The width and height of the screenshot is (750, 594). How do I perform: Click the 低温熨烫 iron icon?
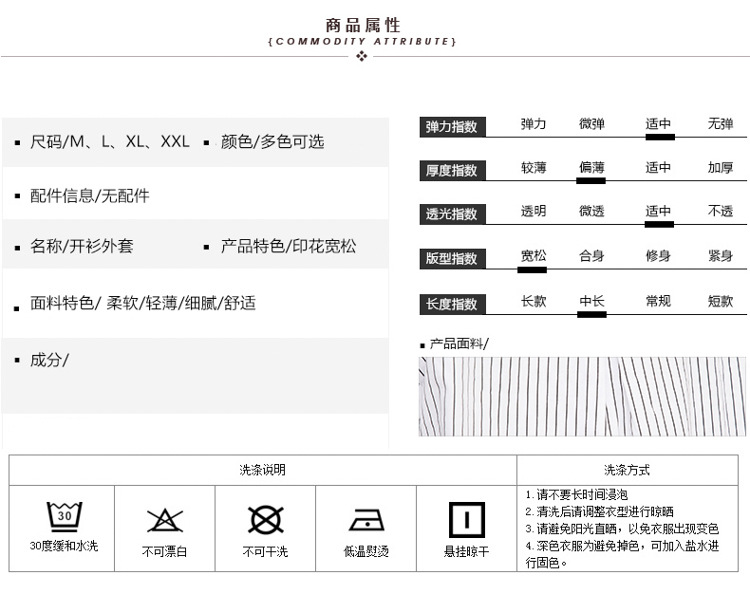[366, 519]
